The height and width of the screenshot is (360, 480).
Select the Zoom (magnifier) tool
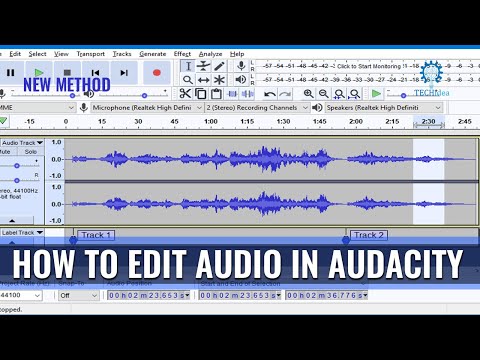188,80
